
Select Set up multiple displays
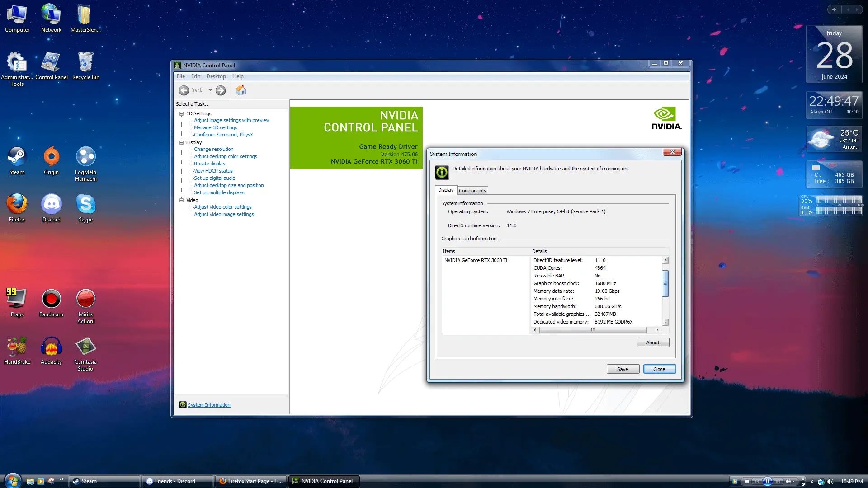(219, 192)
